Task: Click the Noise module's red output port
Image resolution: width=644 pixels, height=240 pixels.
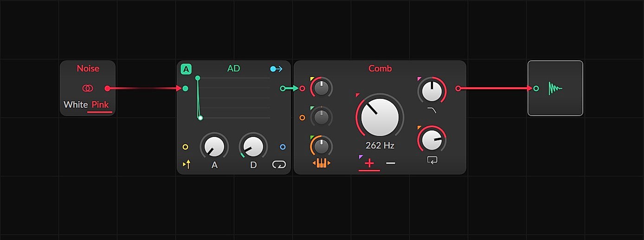Action: click(107, 88)
